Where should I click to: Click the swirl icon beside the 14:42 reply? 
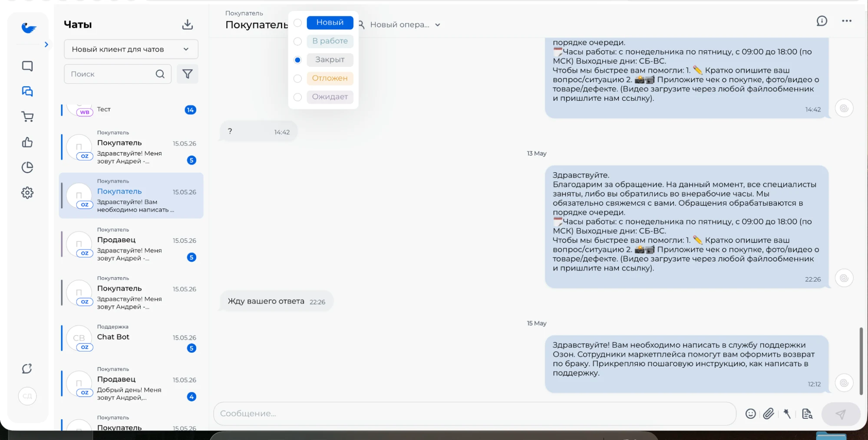tap(844, 108)
